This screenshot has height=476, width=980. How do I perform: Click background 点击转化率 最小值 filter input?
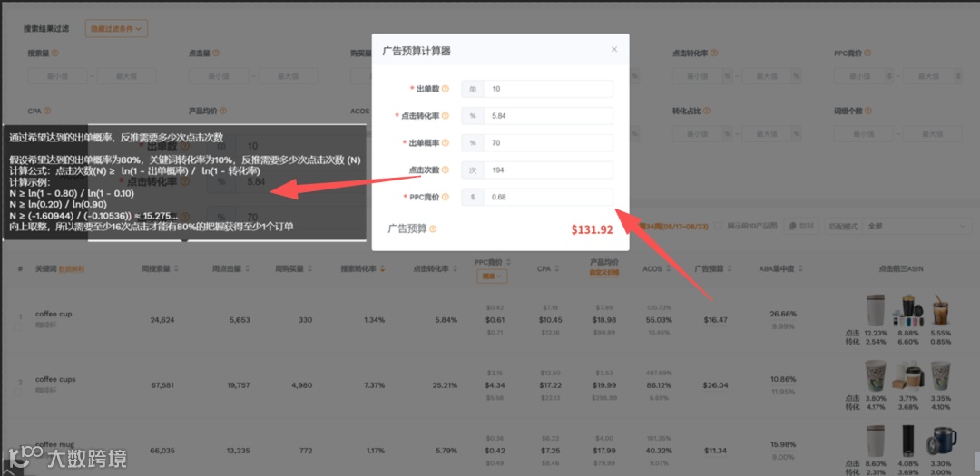(697, 76)
